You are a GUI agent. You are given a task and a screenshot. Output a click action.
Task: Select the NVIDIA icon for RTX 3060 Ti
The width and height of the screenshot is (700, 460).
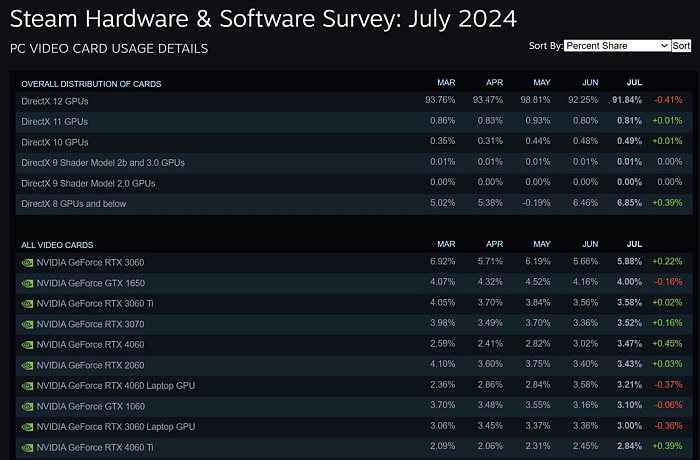coord(27,304)
